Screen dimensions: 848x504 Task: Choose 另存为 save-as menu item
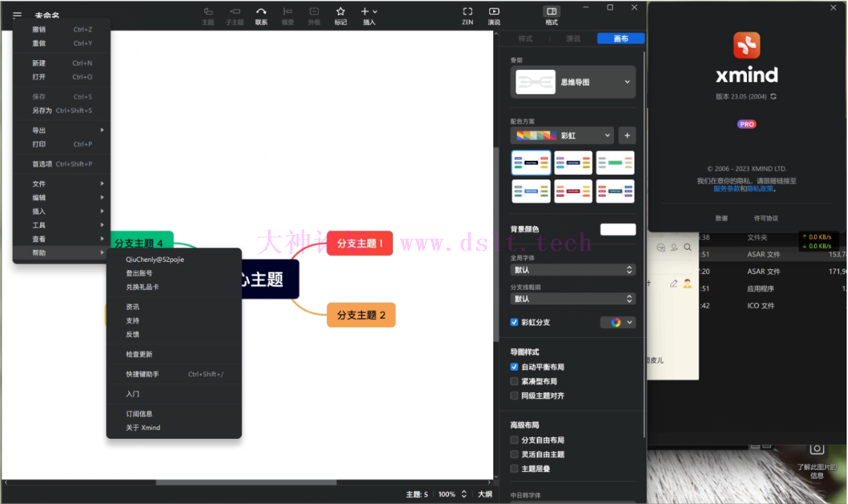click(61, 111)
